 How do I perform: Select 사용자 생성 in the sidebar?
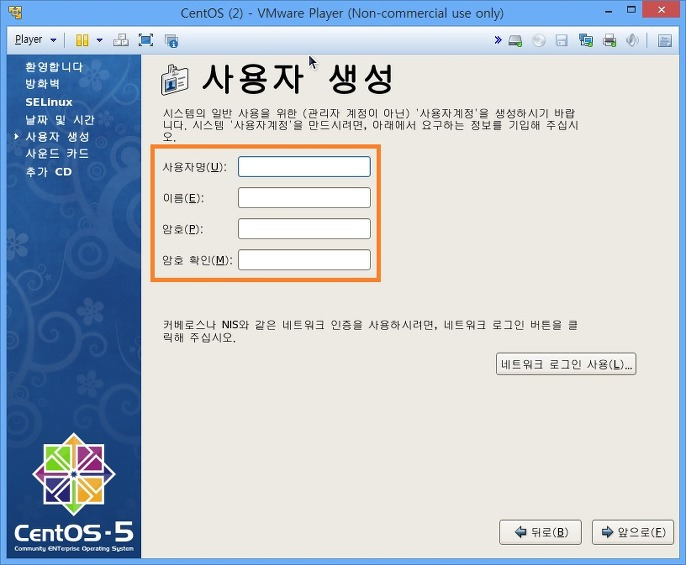[57, 137]
